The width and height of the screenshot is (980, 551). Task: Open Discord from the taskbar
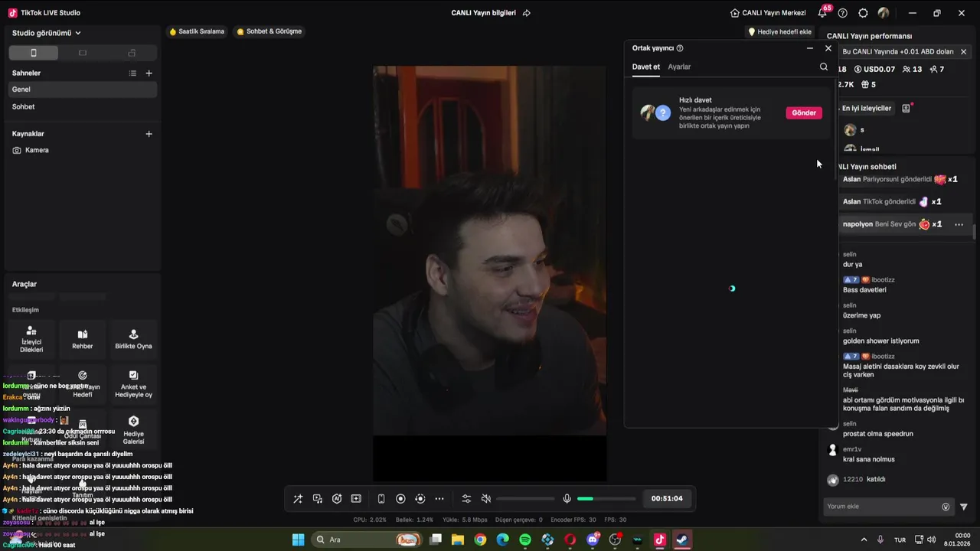[593, 540]
